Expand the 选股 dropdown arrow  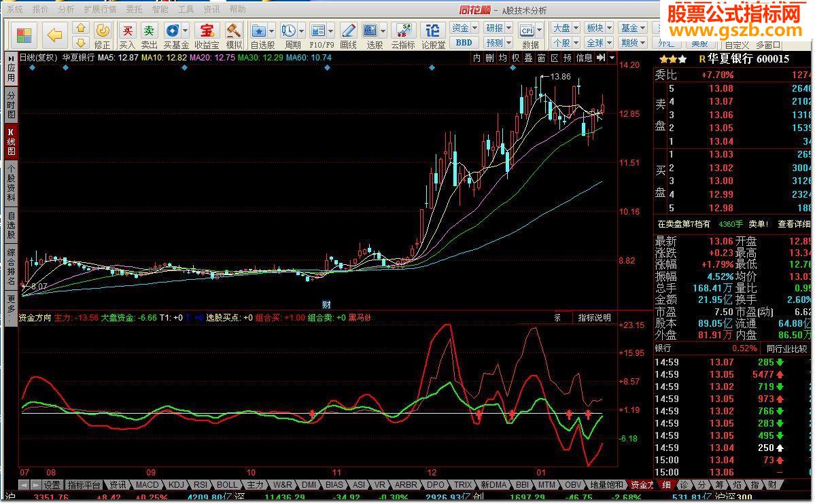click(383, 31)
